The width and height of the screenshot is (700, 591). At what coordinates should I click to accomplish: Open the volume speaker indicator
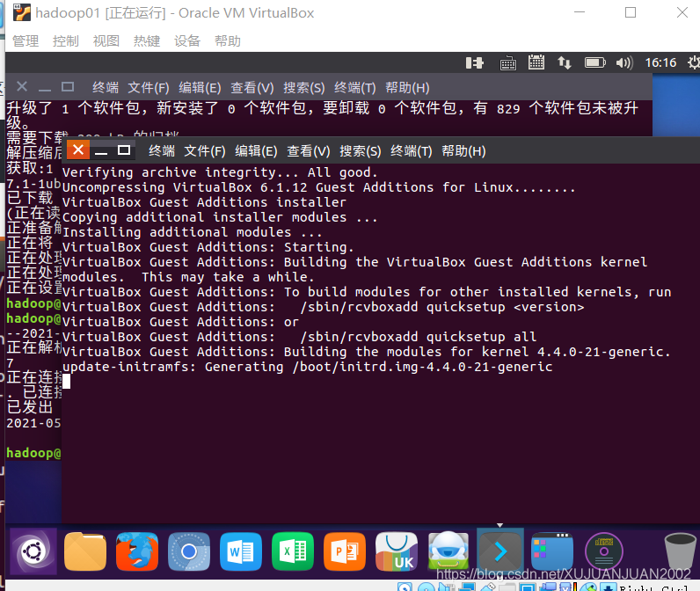tap(624, 63)
